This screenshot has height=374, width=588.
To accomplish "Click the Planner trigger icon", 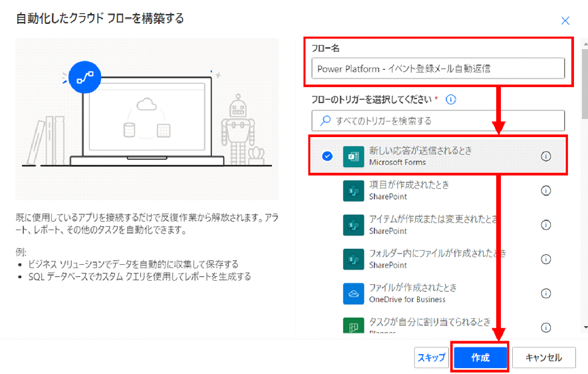I will tap(353, 325).
